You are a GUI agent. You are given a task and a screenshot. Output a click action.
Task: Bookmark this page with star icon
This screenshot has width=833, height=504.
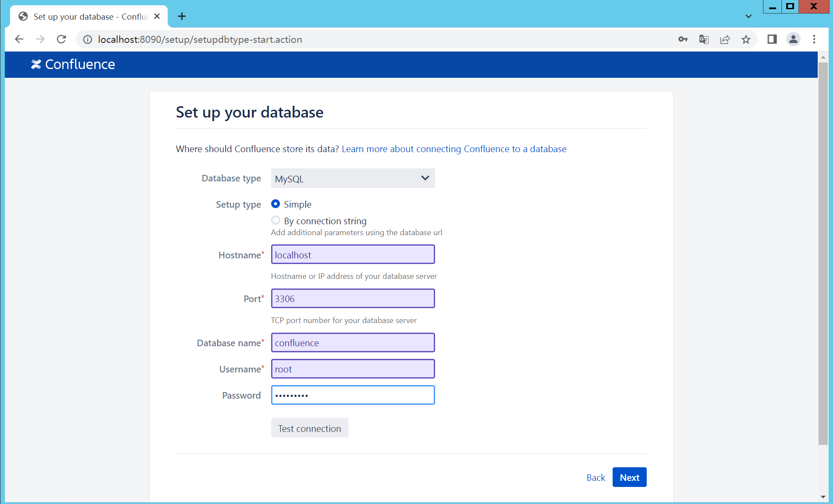(746, 39)
